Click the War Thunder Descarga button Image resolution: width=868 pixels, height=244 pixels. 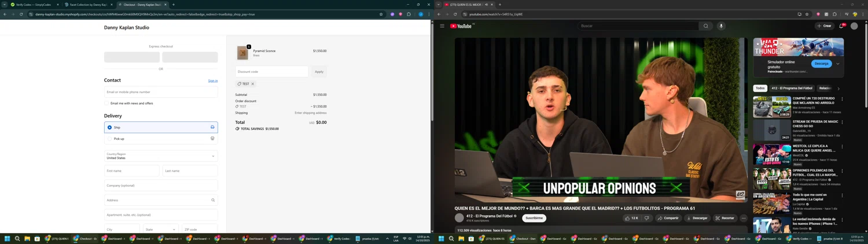[x=821, y=64]
